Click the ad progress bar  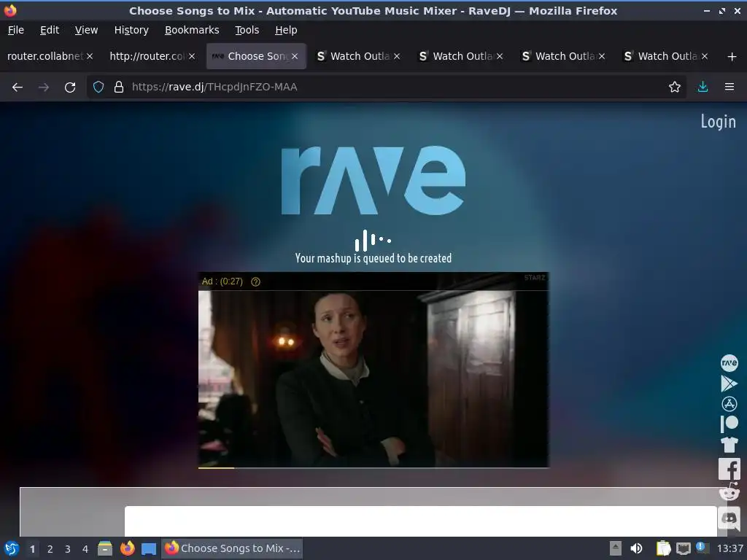coord(373,468)
